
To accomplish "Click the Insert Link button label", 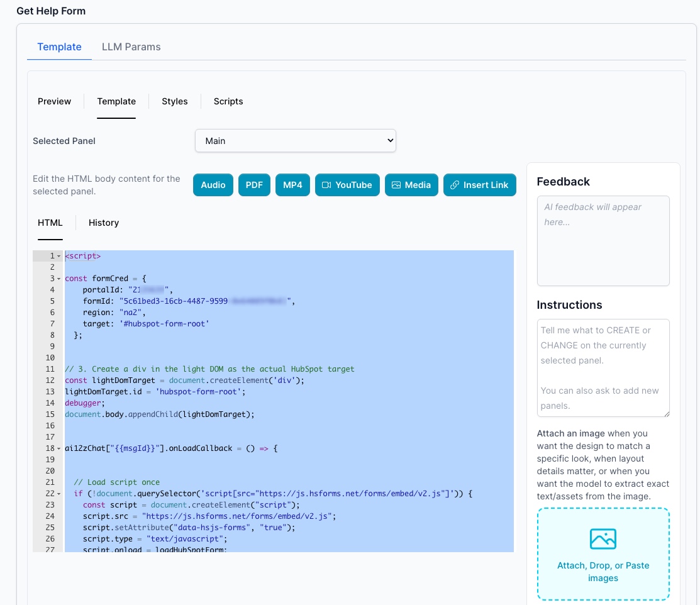I will tap(486, 185).
